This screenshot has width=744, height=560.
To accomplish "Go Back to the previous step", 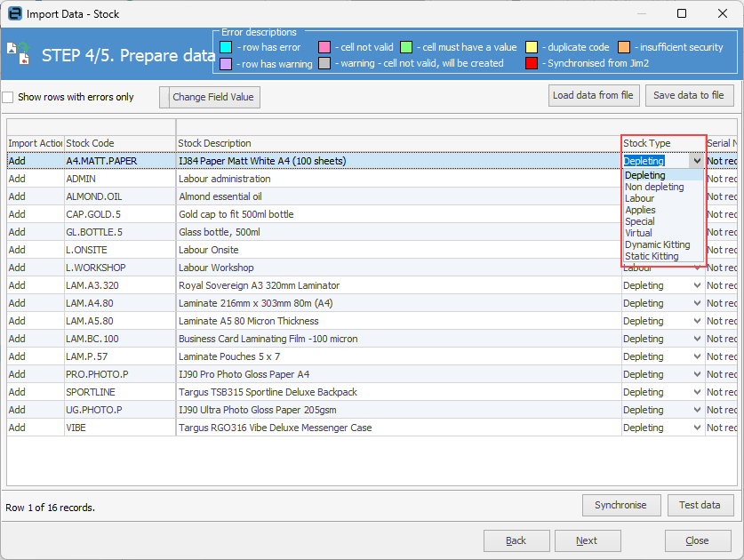I will 516,540.
